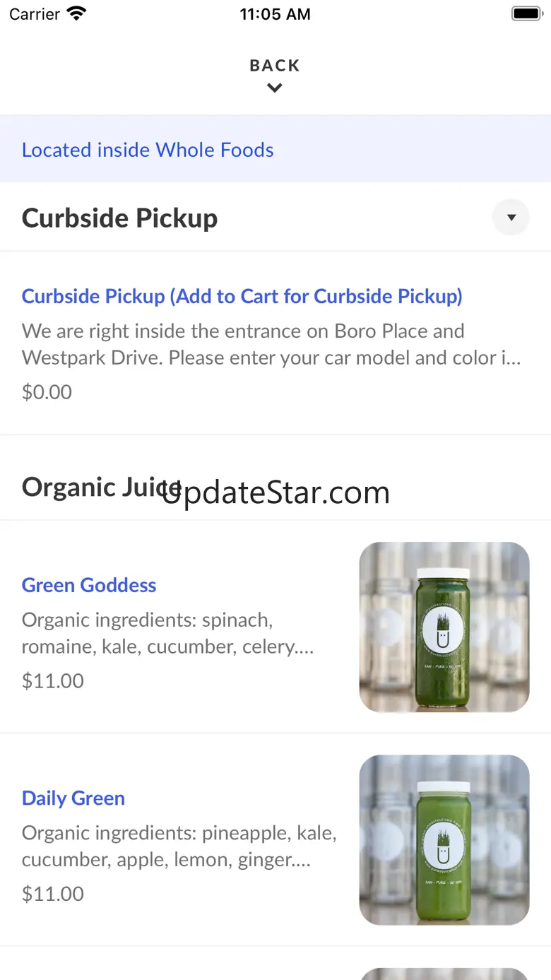Open the Green Goddess juice item
The image size is (551, 980).
(x=89, y=585)
